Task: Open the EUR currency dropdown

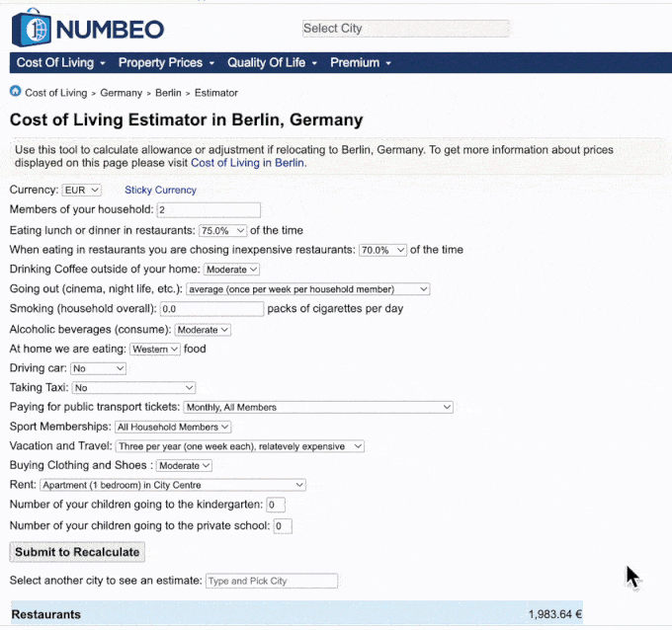Action: [81, 190]
